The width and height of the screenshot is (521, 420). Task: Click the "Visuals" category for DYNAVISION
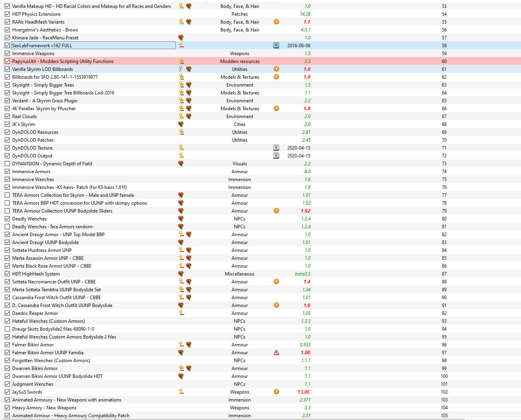(x=240, y=163)
